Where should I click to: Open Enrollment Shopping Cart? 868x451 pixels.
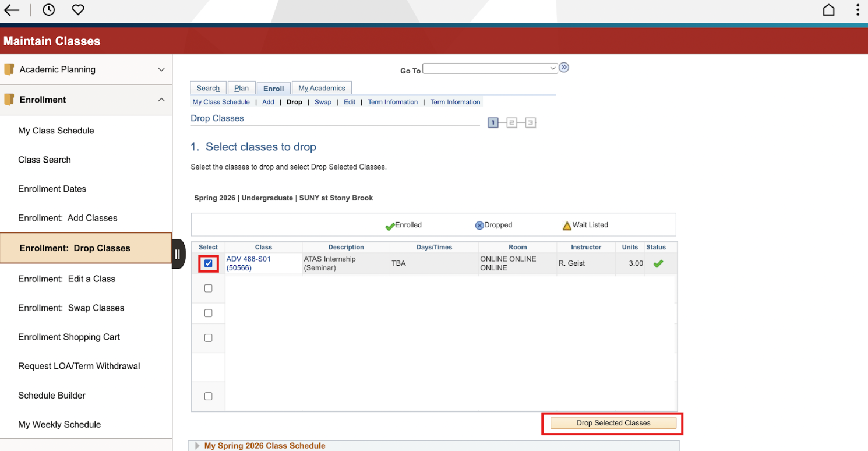[69, 337]
